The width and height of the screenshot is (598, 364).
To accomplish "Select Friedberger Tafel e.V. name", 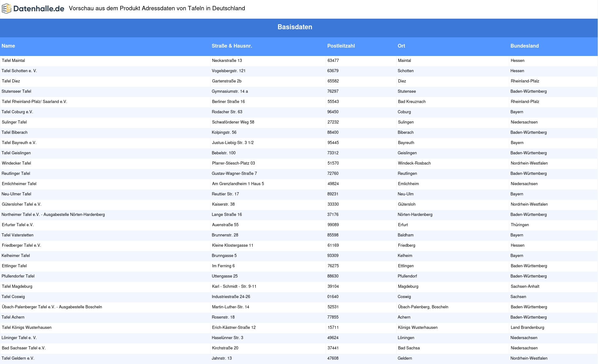I will tap(21, 245).
